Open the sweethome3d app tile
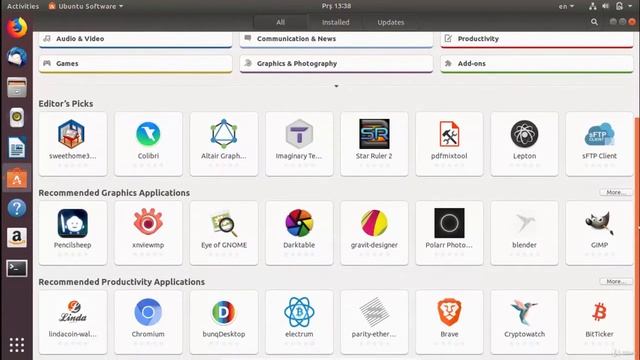 pos(73,144)
